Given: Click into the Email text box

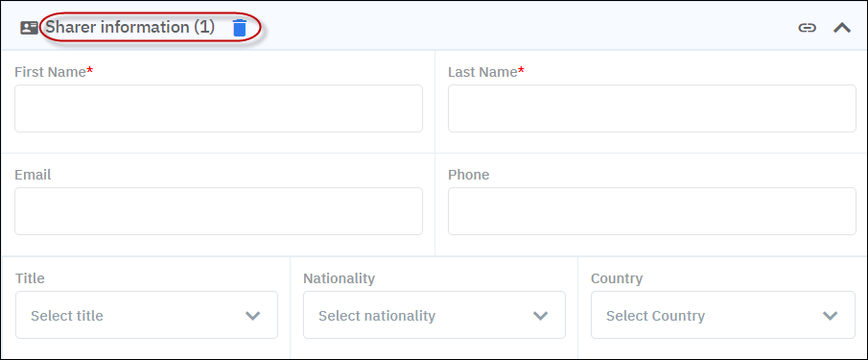Looking at the screenshot, I should 219,211.
